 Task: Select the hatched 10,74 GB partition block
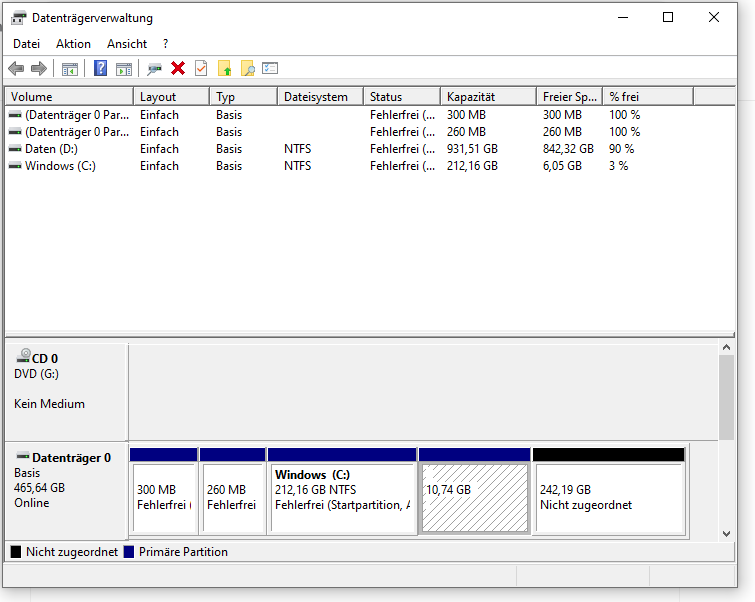point(475,491)
